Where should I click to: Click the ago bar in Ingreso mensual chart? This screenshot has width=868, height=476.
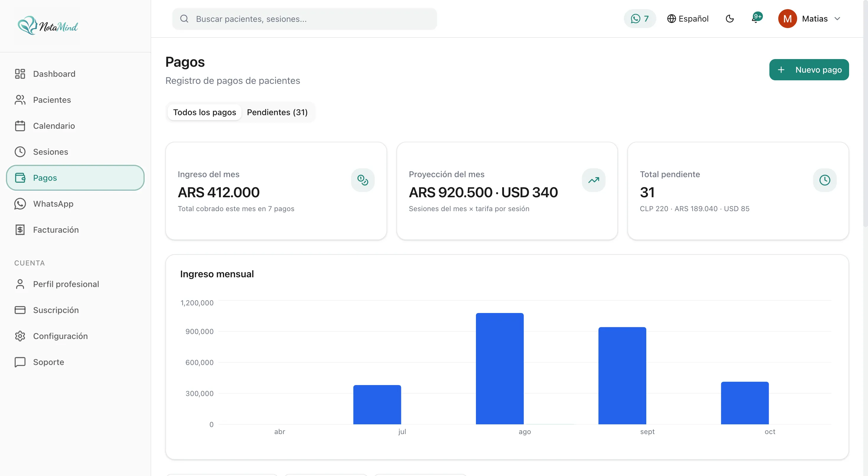(500, 369)
